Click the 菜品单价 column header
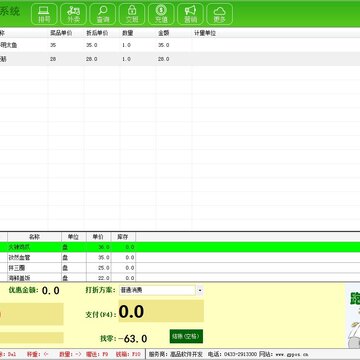This screenshot has height=360, width=360. click(61, 33)
